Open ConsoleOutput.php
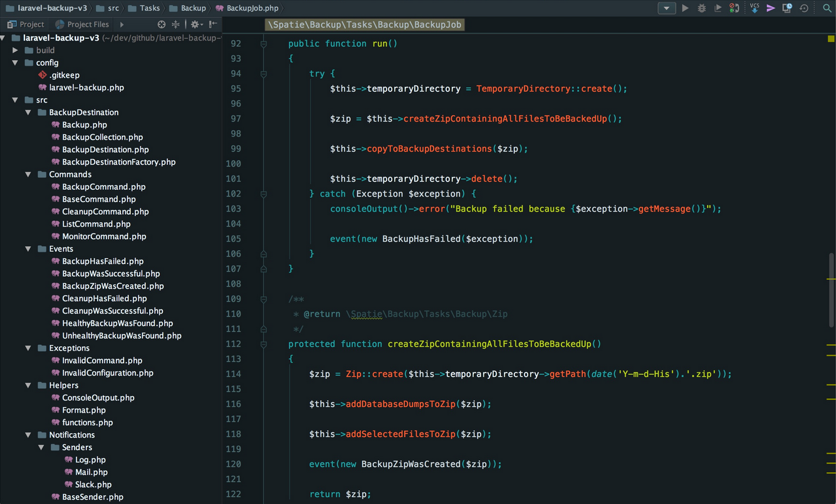The image size is (836, 504). point(93,398)
